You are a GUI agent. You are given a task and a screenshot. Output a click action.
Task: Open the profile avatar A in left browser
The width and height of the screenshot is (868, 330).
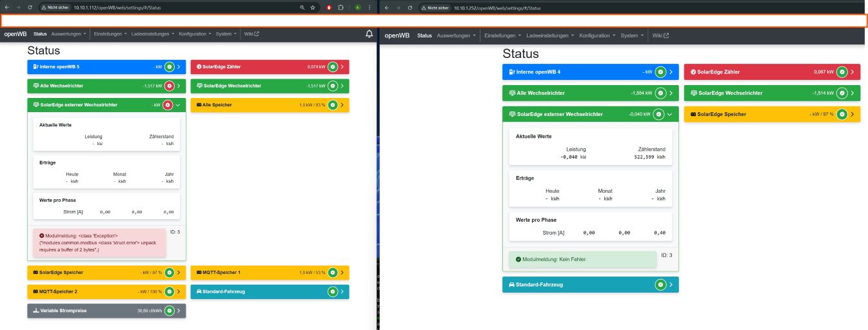coord(357,7)
